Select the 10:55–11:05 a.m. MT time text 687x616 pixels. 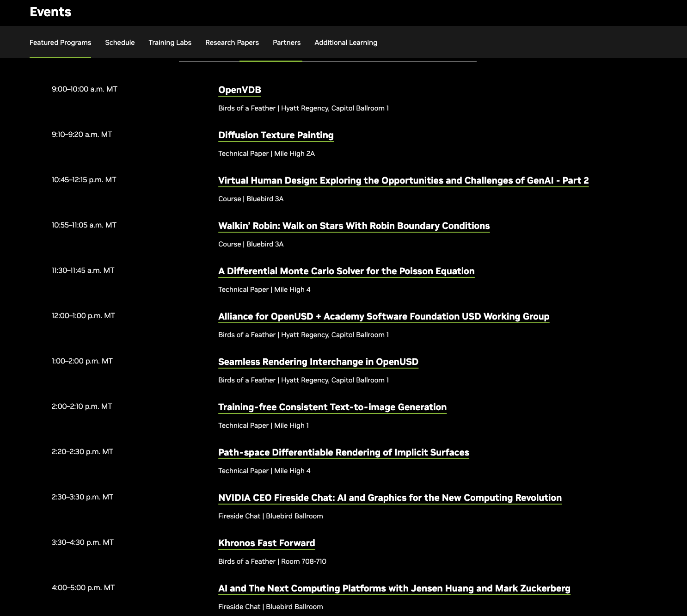[84, 225]
